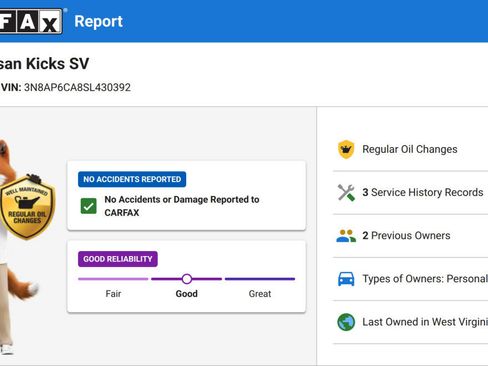Open the 3 Service History Records row
This screenshot has width=488, height=366.
pos(410,193)
